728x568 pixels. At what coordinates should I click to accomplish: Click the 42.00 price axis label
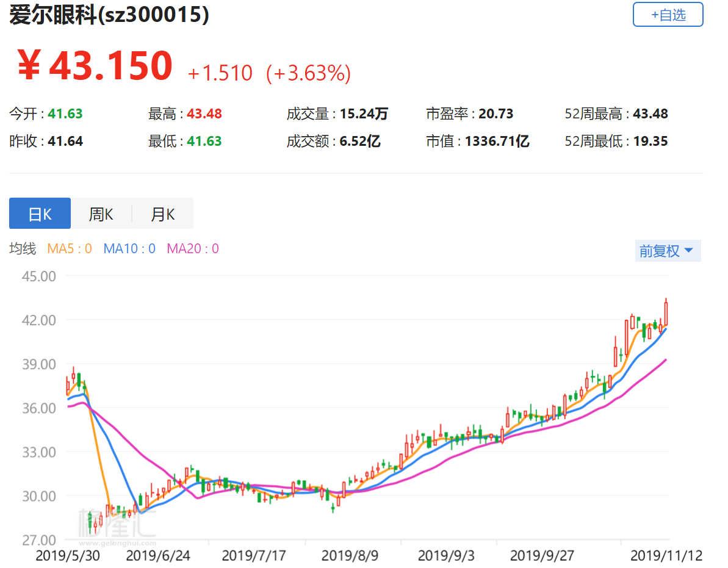coord(39,320)
